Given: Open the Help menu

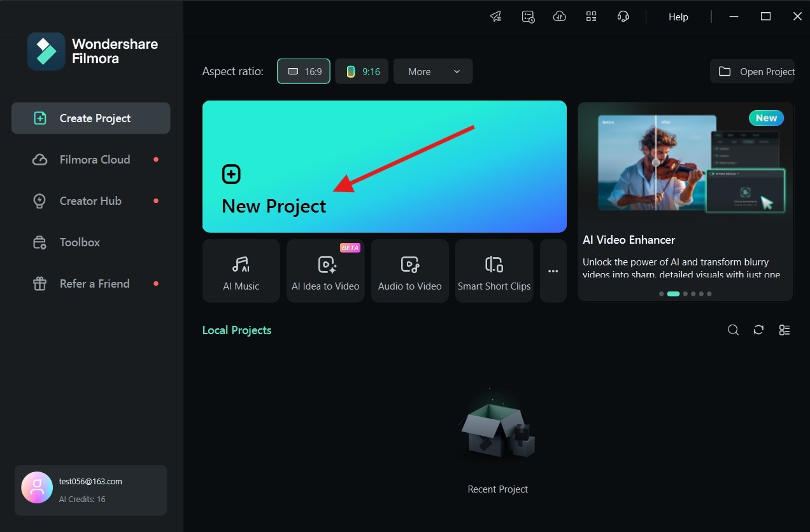Looking at the screenshot, I should tap(678, 17).
